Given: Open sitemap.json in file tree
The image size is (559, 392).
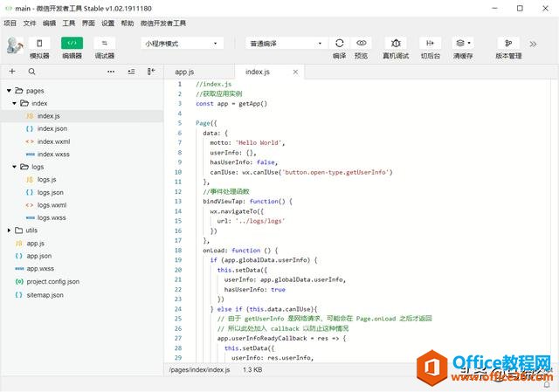Looking at the screenshot, I should pos(82,295).
